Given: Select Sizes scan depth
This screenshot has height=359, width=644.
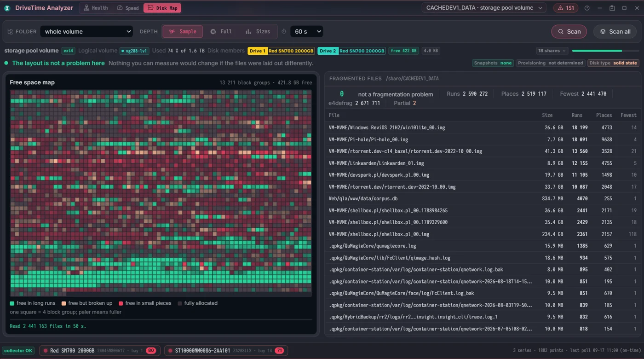Looking at the screenshot, I should tap(258, 32).
